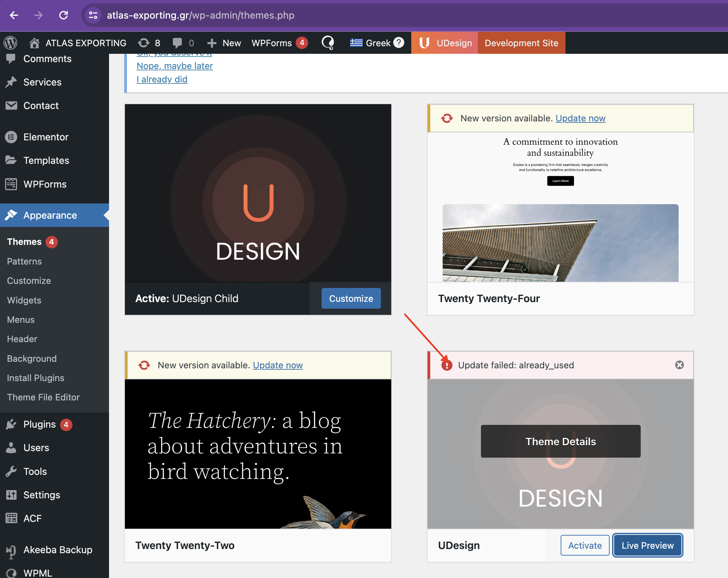Viewport: 728px width, 578px height.
Task: Click the ACF sidebar icon
Action: [11, 518]
